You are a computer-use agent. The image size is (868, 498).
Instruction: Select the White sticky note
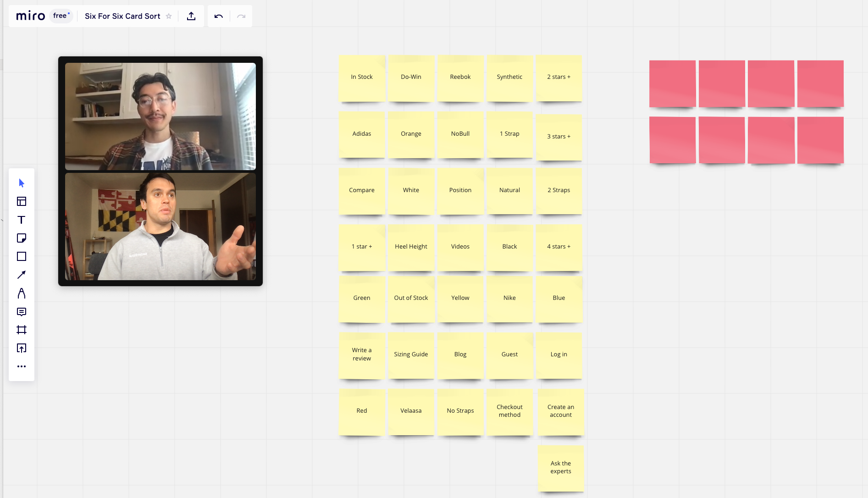(x=411, y=191)
